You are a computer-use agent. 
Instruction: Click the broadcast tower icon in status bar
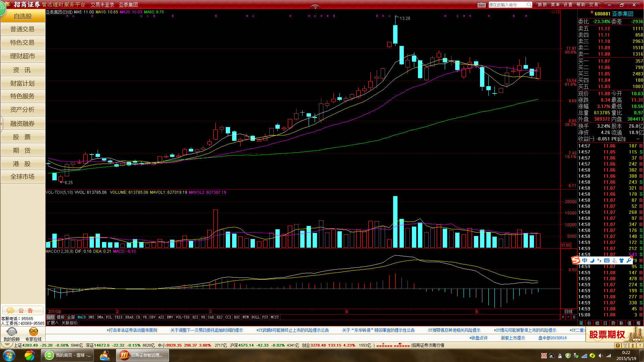tap(625, 345)
